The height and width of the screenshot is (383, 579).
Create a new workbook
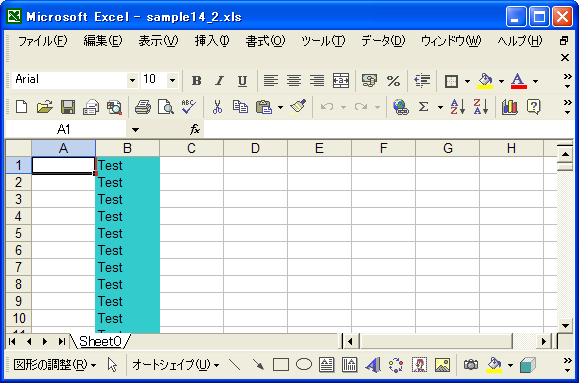tap(21, 107)
